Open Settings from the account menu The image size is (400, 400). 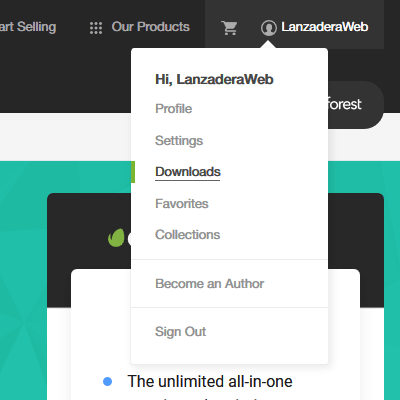pyautogui.click(x=179, y=141)
